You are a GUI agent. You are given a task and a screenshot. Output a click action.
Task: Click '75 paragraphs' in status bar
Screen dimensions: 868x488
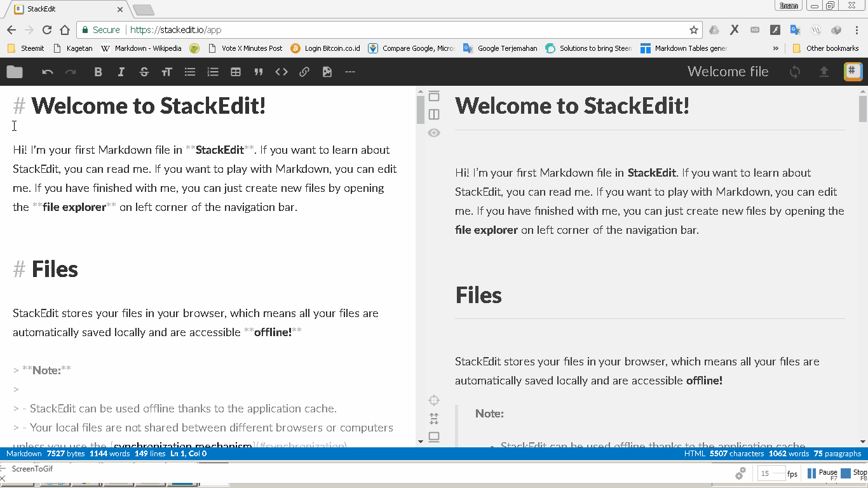tap(837, 454)
